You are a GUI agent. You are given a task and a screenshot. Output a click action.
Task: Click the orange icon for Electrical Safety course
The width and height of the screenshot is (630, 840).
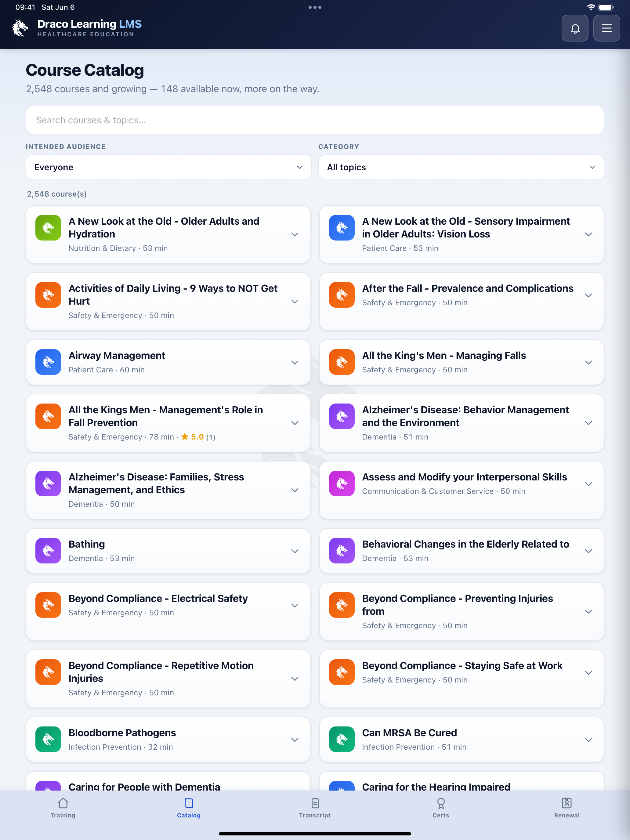pos(48,605)
